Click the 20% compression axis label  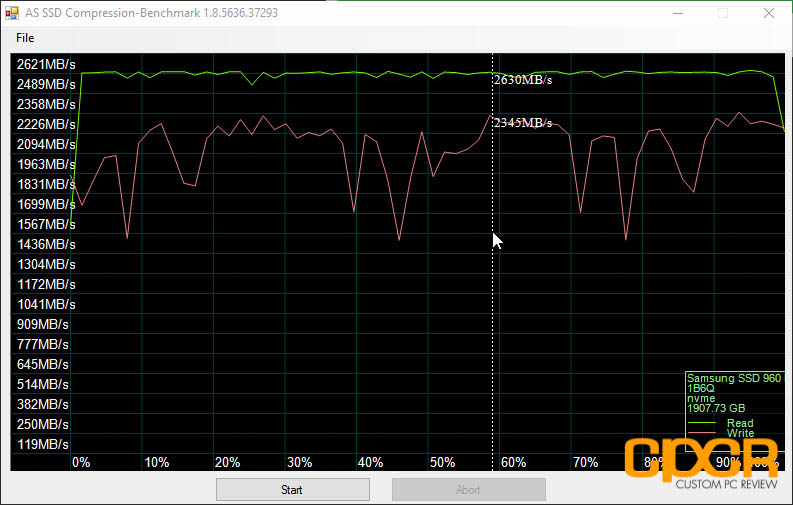click(x=228, y=462)
